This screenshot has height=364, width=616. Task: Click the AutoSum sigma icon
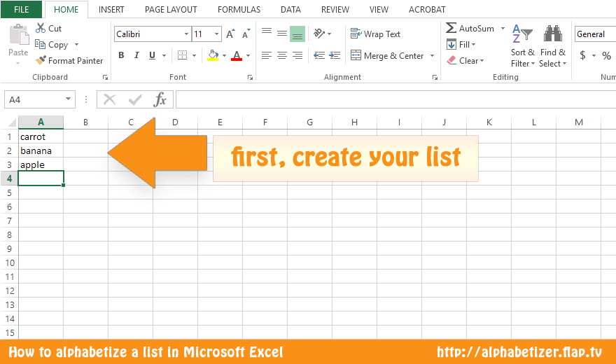[451, 28]
